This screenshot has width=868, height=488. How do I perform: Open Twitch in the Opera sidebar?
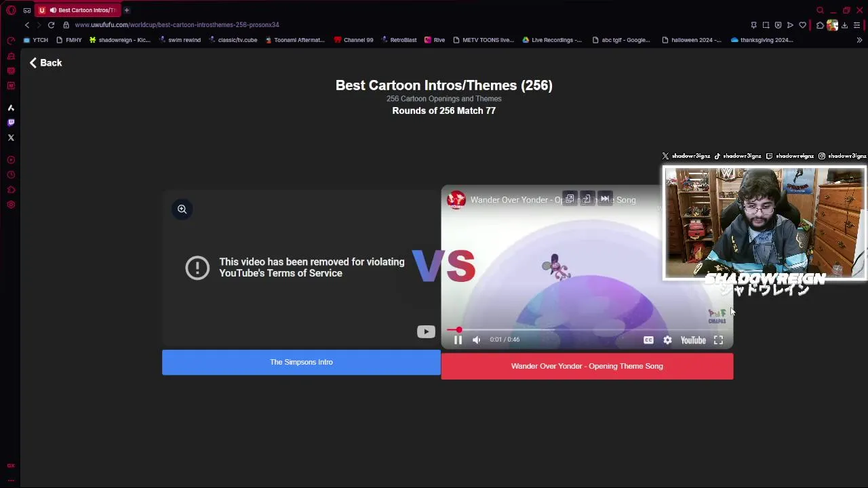[x=11, y=123]
